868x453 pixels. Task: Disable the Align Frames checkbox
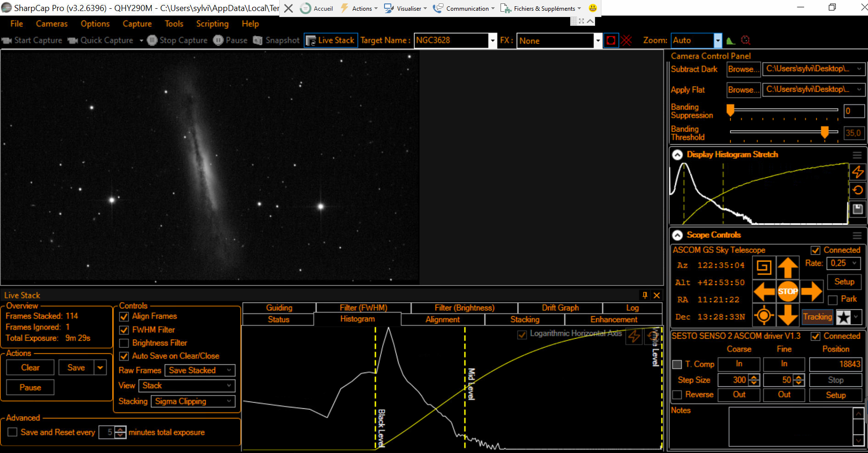124,317
